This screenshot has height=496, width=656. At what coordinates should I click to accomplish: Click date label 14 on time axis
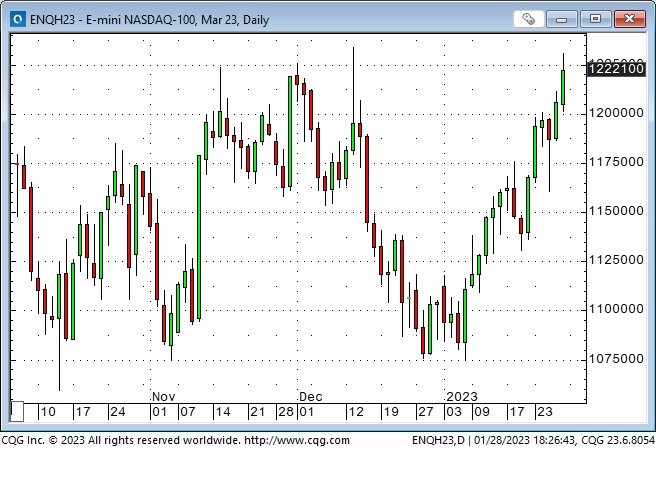coord(223,412)
